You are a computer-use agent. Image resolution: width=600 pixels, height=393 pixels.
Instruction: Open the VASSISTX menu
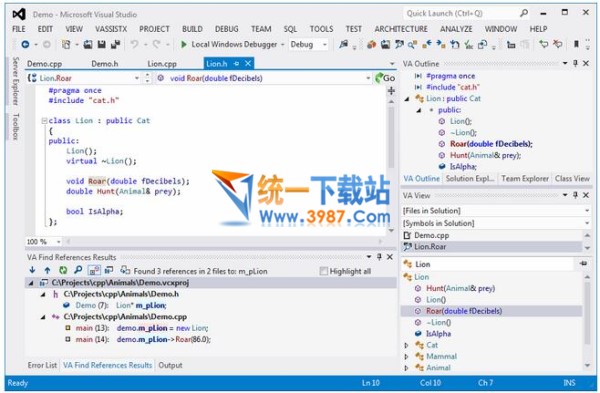tap(111, 29)
